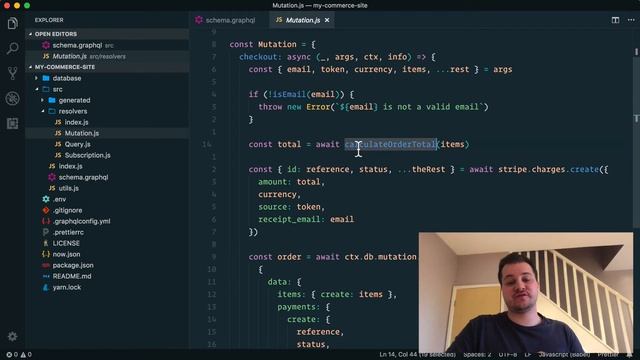The height and width of the screenshot is (360, 640).
Task: Open the .gitignore file
Action: pos(67,210)
